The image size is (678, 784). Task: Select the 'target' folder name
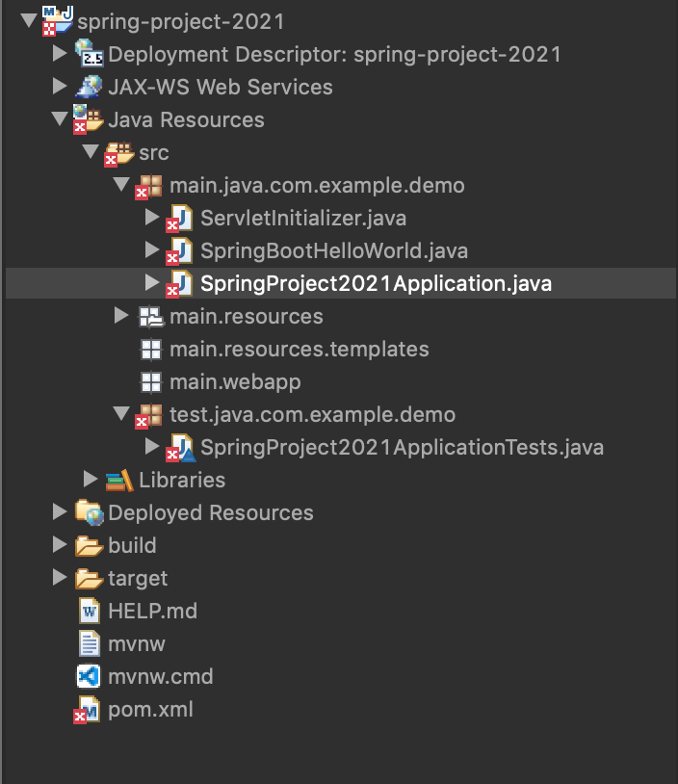[138, 579]
